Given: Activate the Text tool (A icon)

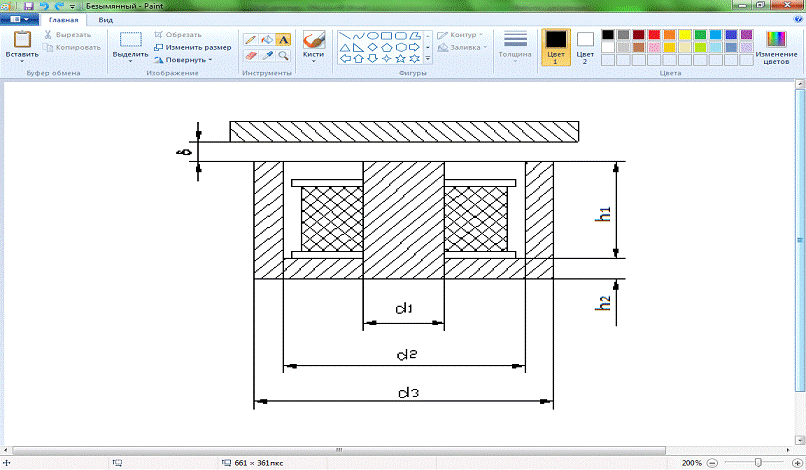Looking at the screenshot, I should tap(283, 40).
